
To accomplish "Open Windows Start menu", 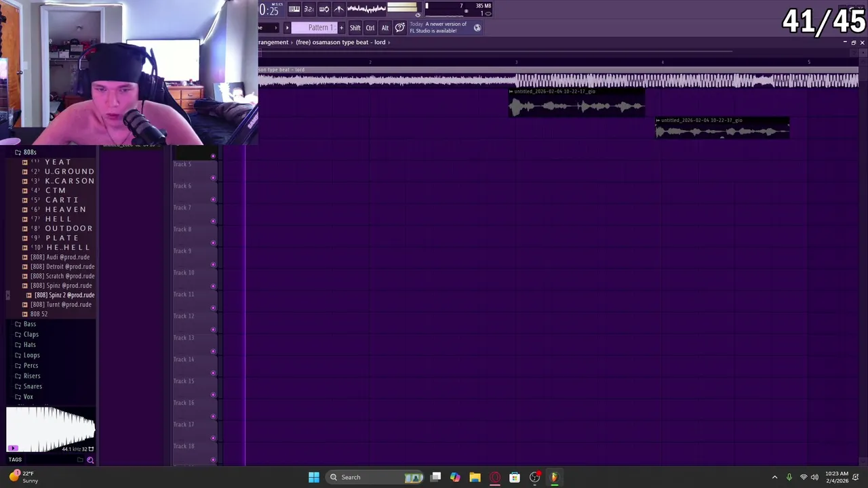I will coord(314,477).
